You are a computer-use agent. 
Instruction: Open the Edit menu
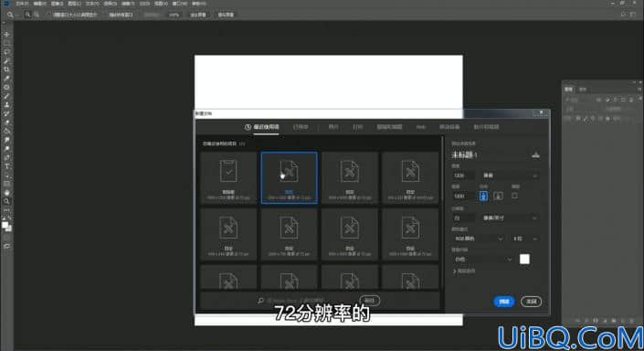40,4
